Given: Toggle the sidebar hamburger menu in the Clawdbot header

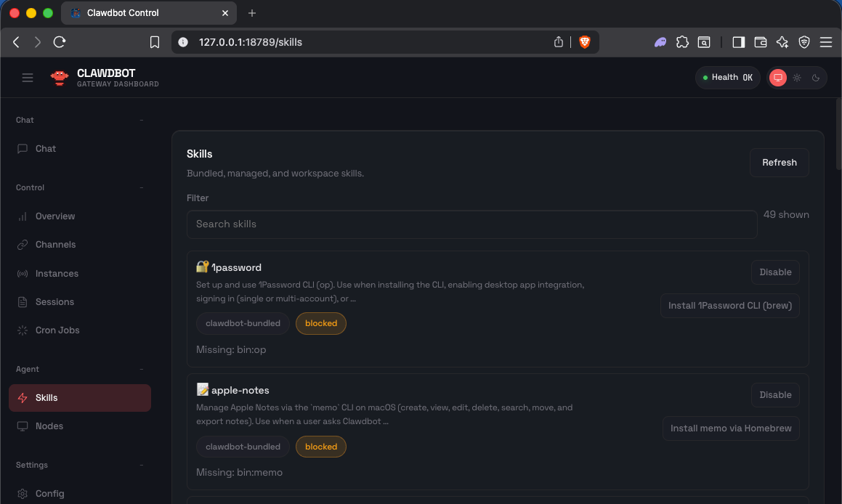Looking at the screenshot, I should pos(28,78).
